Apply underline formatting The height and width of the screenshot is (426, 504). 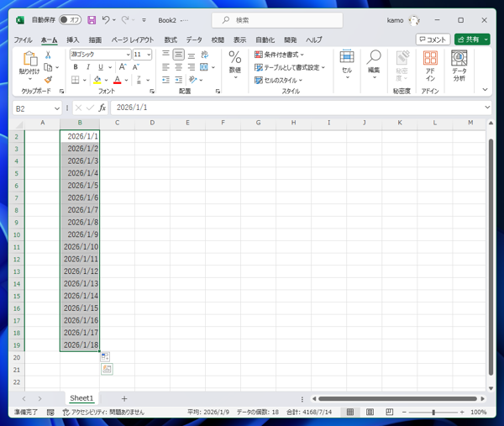coord(101,67)
